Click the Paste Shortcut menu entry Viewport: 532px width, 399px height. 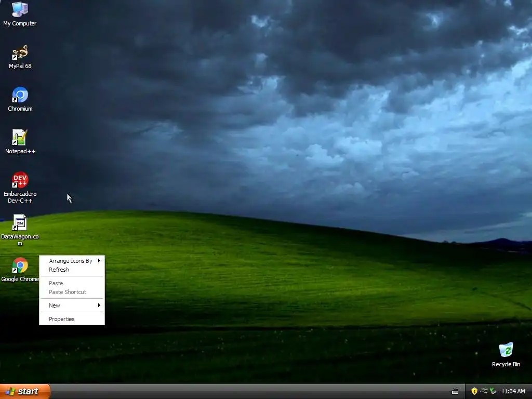72,292
